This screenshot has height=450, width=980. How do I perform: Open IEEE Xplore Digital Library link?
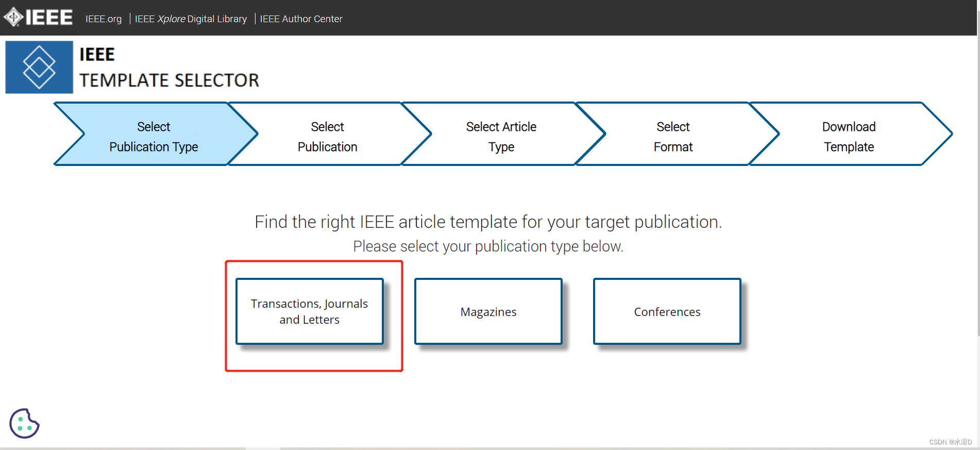[x=191, y=19]
